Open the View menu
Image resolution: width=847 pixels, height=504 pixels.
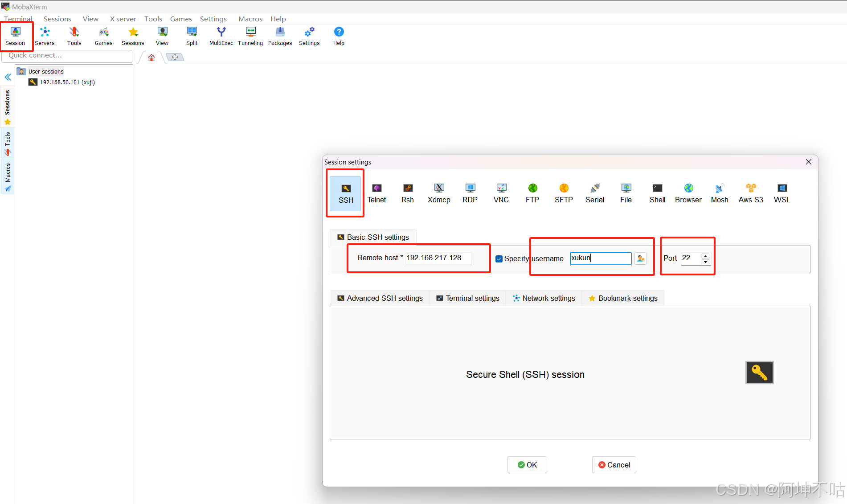(90, 19)
